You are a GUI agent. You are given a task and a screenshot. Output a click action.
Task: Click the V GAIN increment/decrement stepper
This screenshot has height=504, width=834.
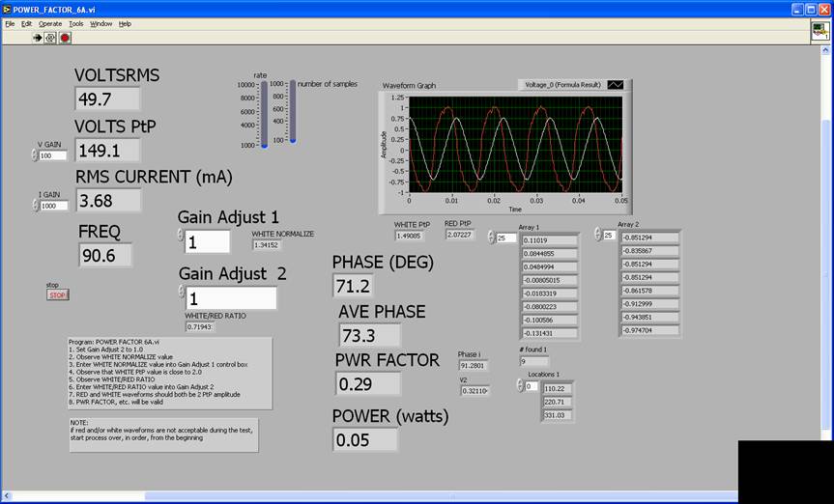(35, 155)
